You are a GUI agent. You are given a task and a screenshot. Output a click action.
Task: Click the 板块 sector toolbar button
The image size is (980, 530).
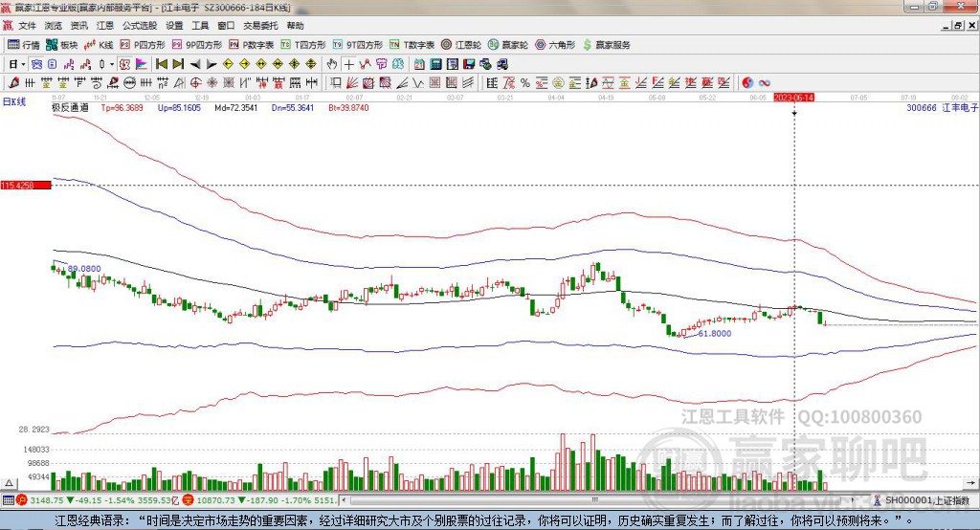[63, 45]
